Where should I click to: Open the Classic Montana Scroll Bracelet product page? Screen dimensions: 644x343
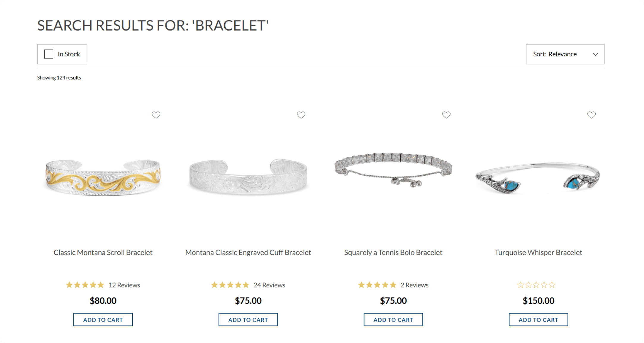(x=103, y=253)
